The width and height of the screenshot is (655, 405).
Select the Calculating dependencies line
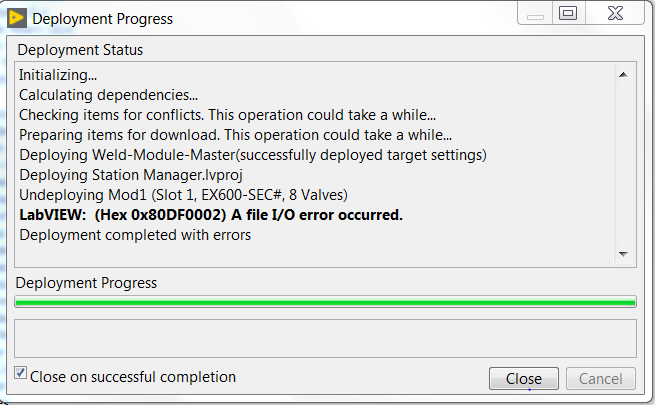(x=108, y=95)
